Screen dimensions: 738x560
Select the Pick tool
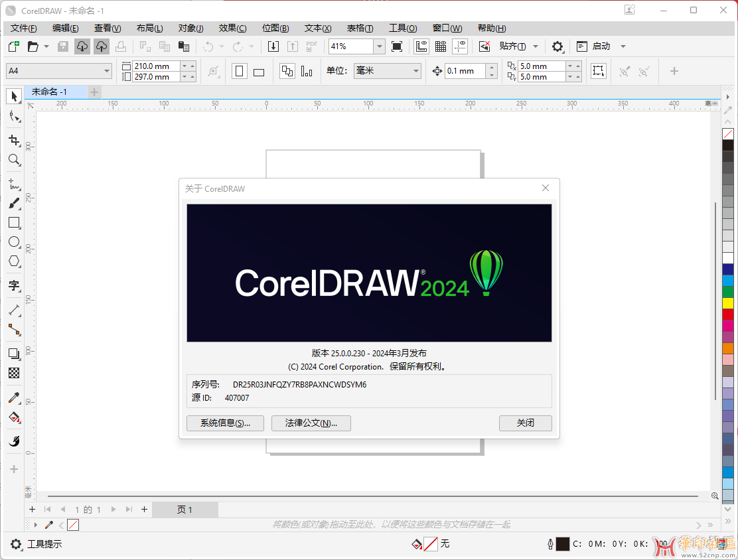point(14,96)
